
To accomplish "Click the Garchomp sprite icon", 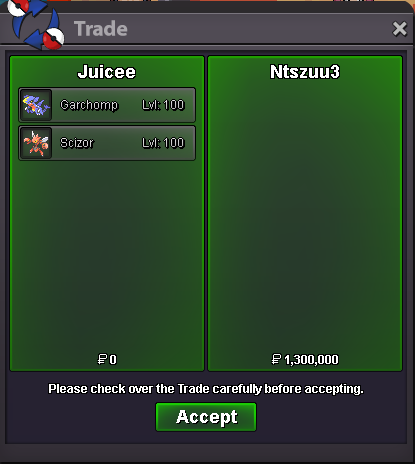I will point(36,105).
